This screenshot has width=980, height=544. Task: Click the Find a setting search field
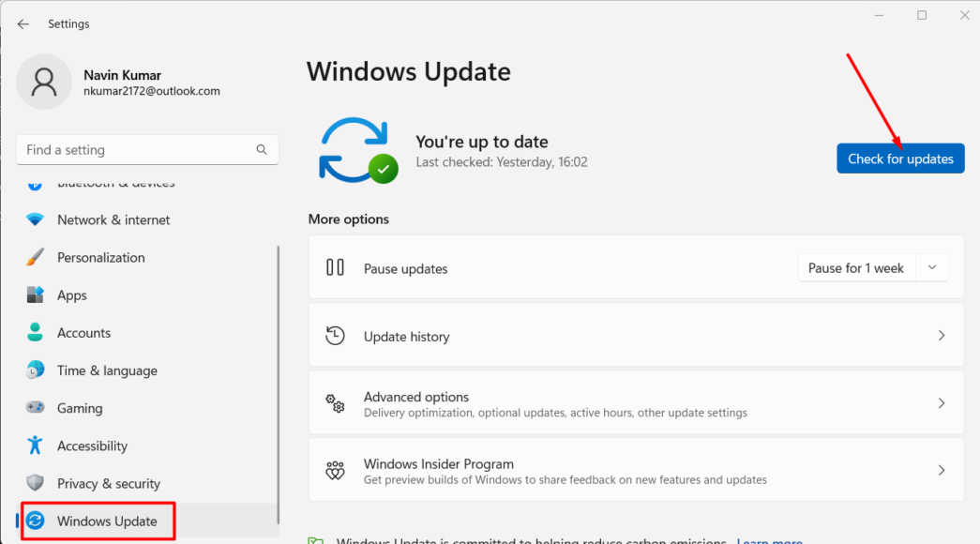147,149
